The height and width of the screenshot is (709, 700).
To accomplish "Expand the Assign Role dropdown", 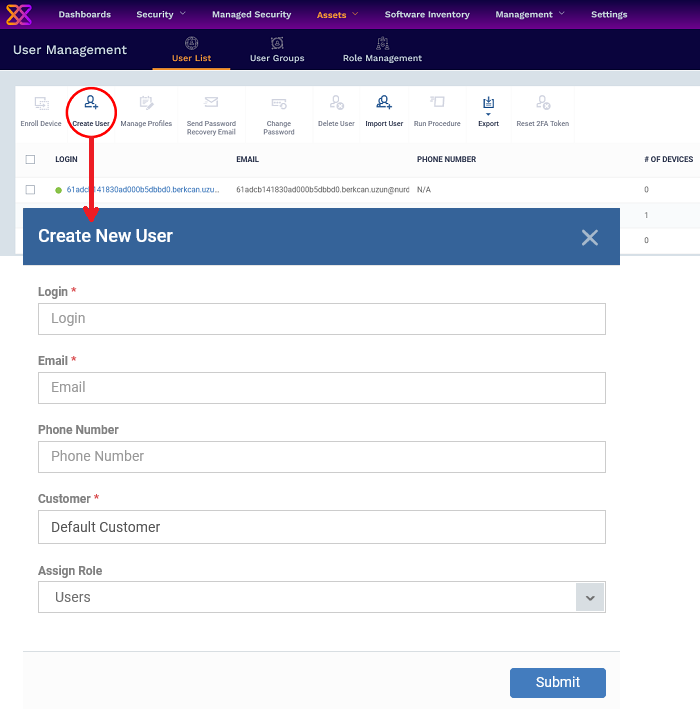I will pyautogui.click(x=590, y=597).
